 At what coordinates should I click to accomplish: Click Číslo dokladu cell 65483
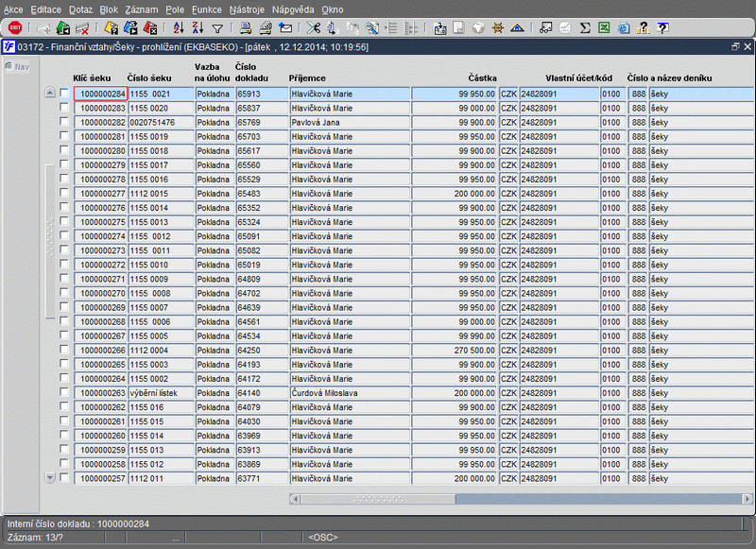[x=261, y=194]
